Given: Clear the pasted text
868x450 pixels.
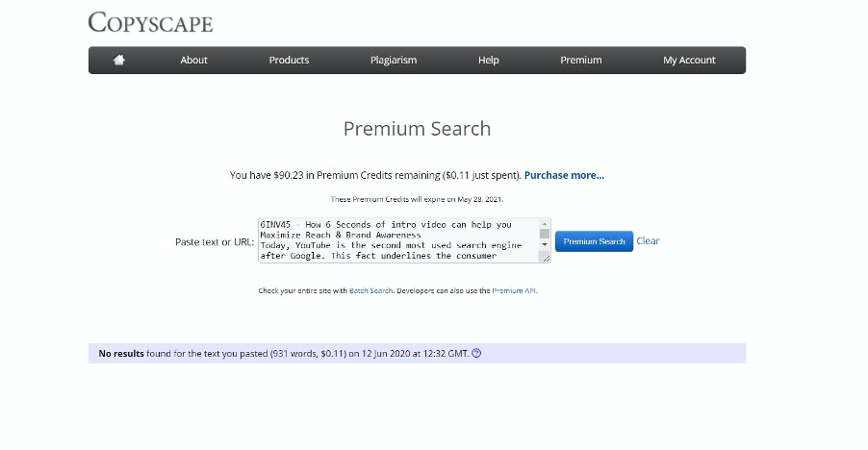Looking at the screenshot, I should [648, 241].
